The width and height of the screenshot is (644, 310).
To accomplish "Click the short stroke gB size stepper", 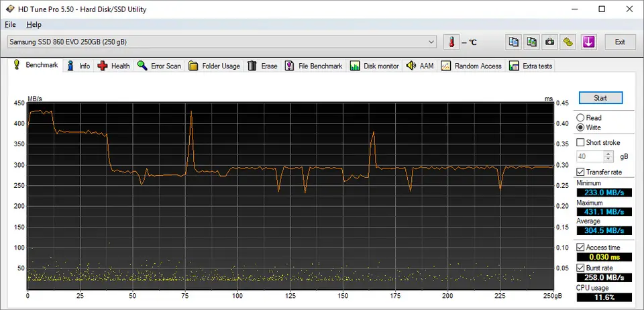I will click(608, 156).
